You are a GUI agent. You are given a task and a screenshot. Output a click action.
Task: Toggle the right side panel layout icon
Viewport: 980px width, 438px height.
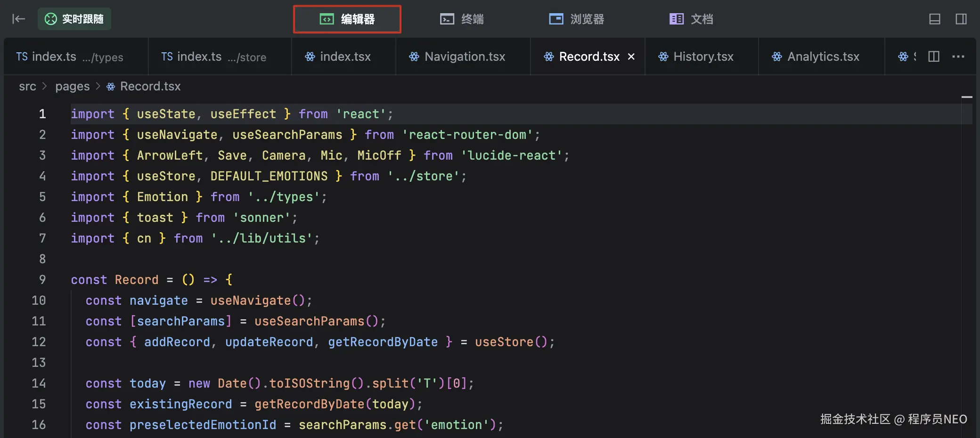(961, 19)
